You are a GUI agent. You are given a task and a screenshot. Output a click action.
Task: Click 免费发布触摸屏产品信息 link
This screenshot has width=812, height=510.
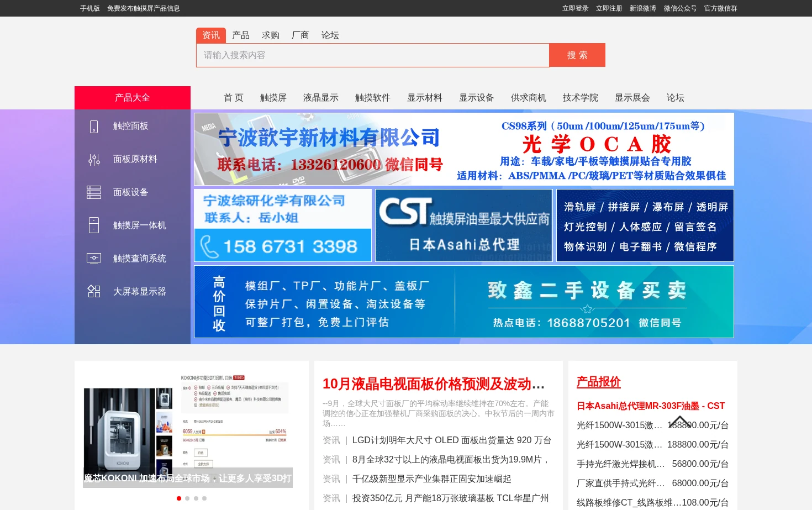click(x=144, y=8)
